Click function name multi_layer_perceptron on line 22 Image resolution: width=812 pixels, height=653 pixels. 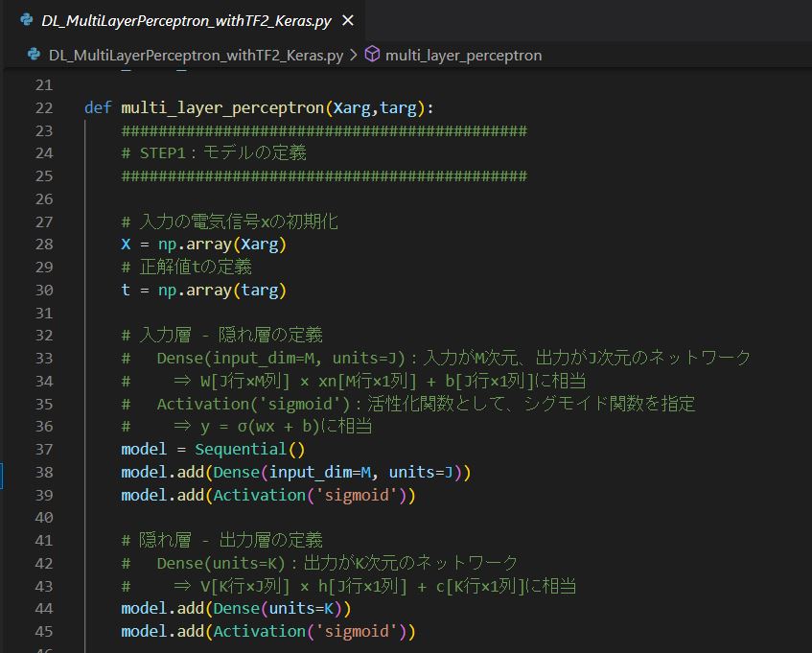click(x=222, y=107)
